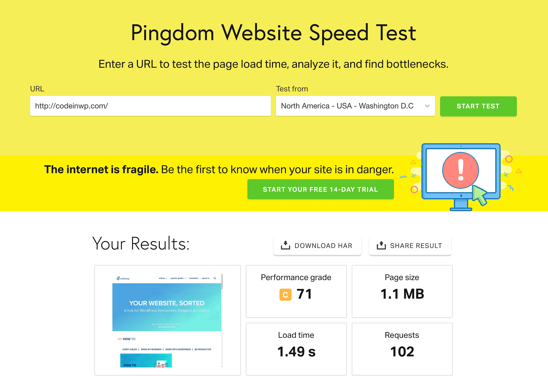548x392 pixels.
Task: Click the search magnifier in the site preview
Action: 215,278
